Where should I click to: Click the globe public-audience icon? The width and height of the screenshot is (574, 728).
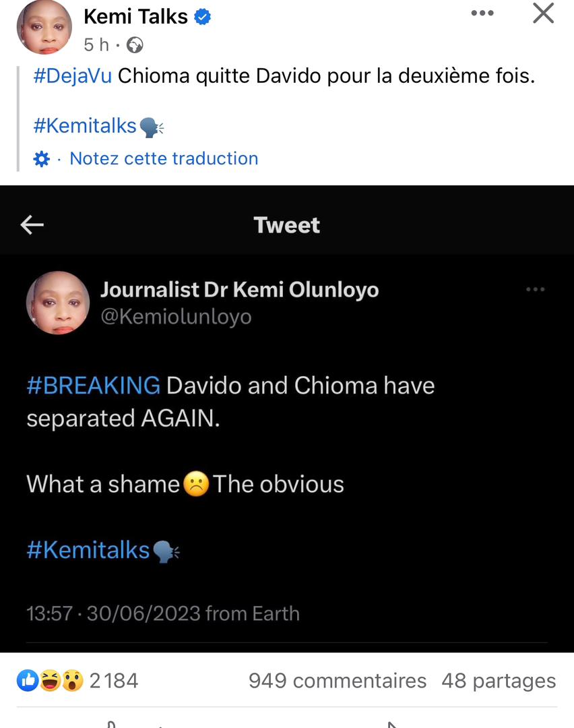pyautogui.click(x=135, y=45)
